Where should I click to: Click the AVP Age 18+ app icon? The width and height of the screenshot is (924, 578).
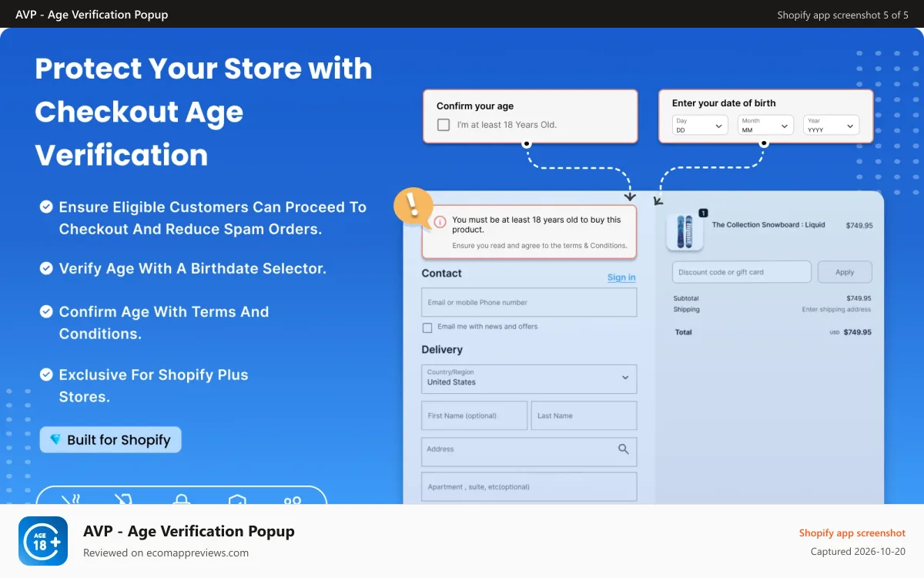pos(43,541)
